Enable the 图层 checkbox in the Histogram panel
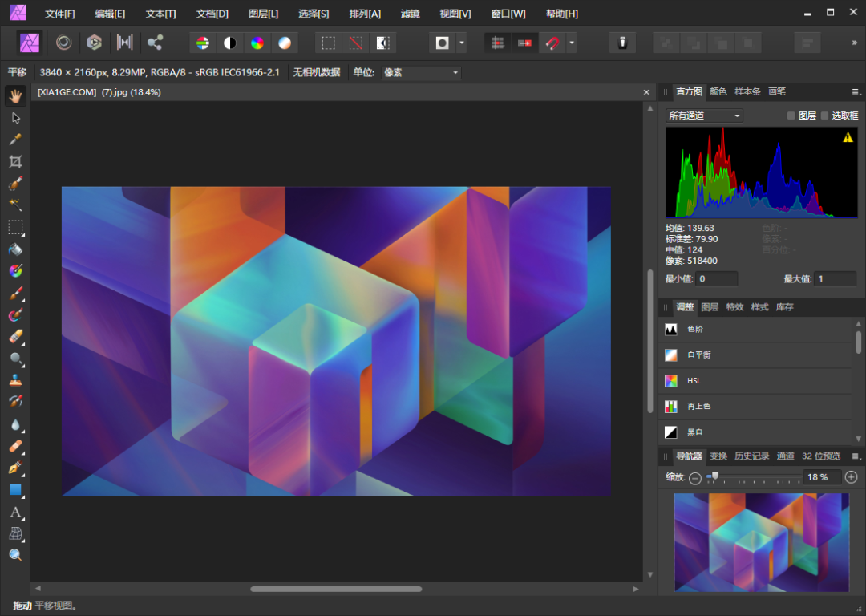Image resolution: width=866 pixels, height=616 pixels. (x=791, y=115)
